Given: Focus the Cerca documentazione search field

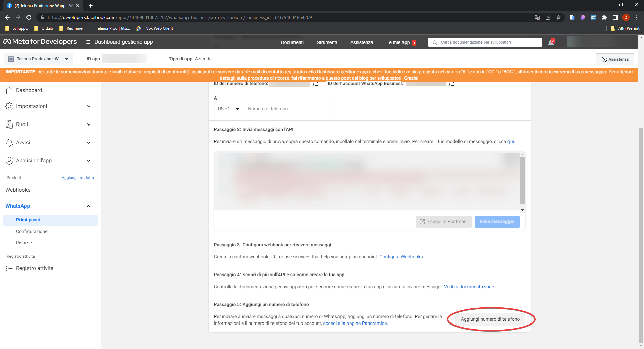Looking at the screenshot, I should tap(485, 42).
